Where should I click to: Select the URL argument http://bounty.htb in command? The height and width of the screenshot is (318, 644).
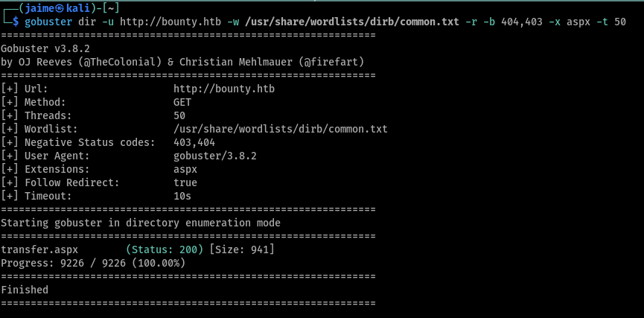coord(170,22)
